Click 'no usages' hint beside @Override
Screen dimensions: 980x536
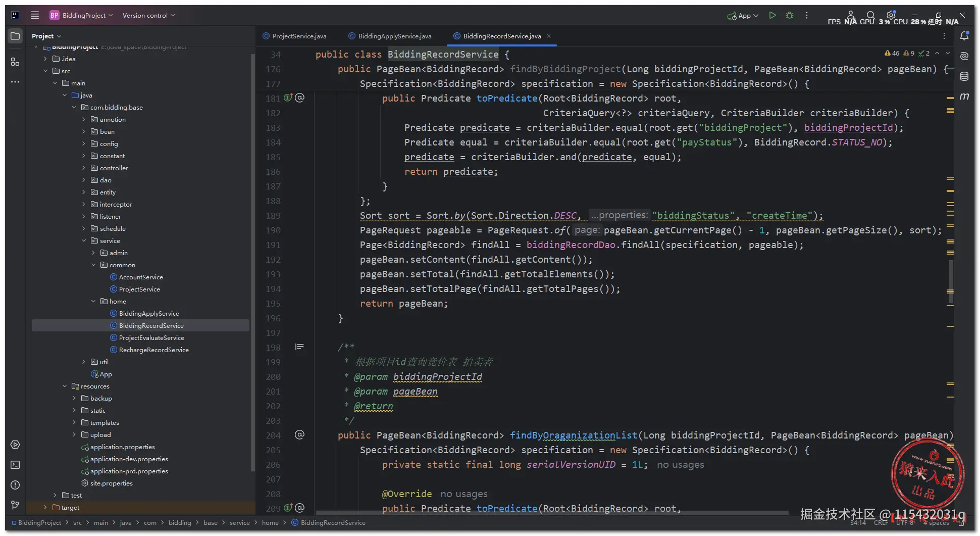[463, 494]
